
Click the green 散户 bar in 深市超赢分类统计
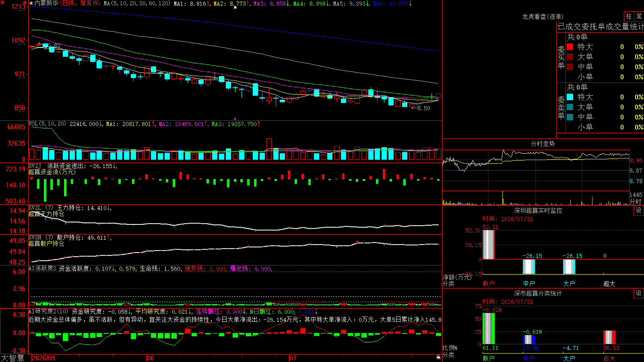(x=488, y=329)
